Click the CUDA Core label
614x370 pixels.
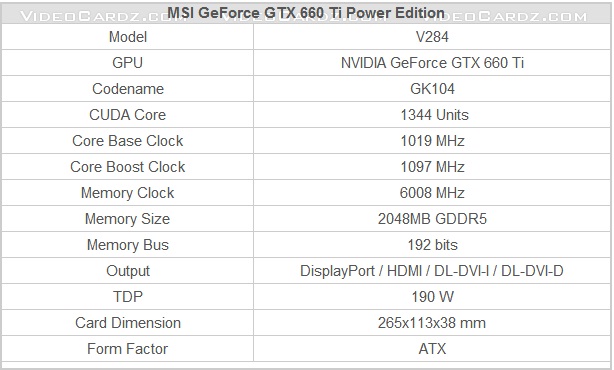click(x=128, y=115)
